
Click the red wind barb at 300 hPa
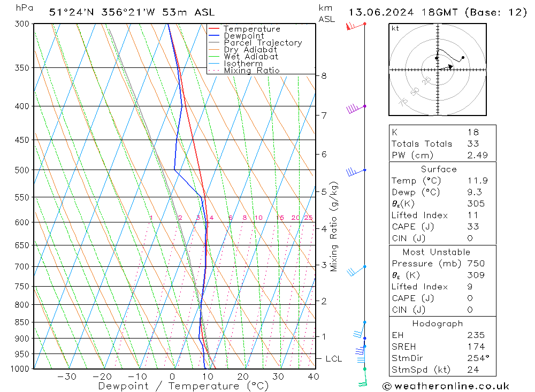356,26
